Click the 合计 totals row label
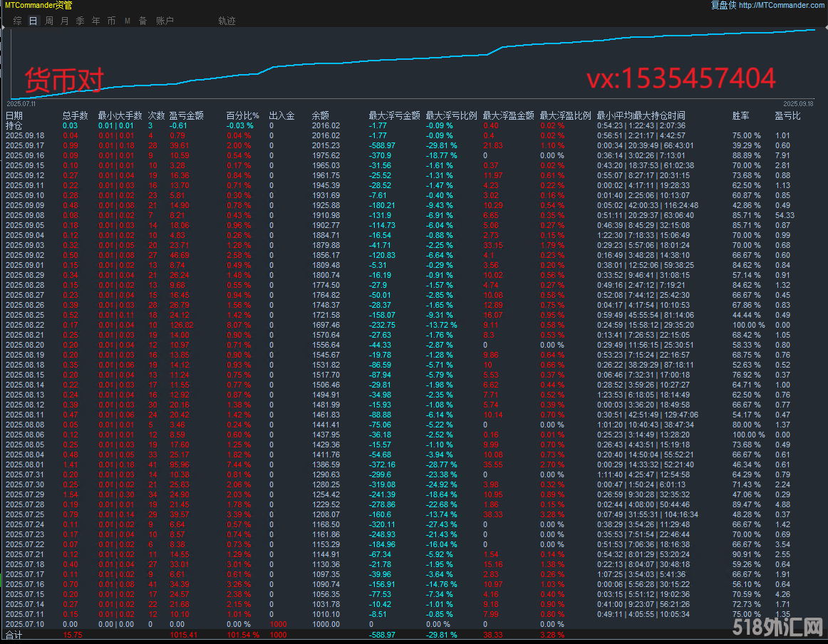Viewport: 828px width, 644px height. (14, 633)
